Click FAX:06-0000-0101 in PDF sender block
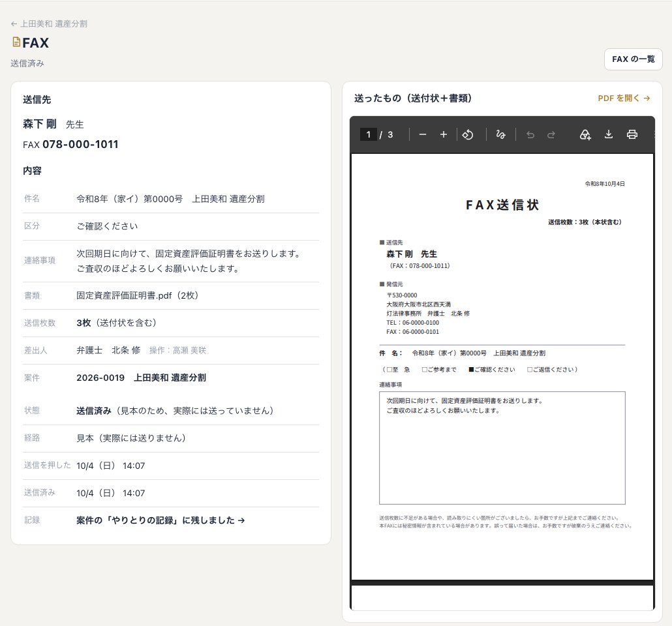 [x=413, y=332]
